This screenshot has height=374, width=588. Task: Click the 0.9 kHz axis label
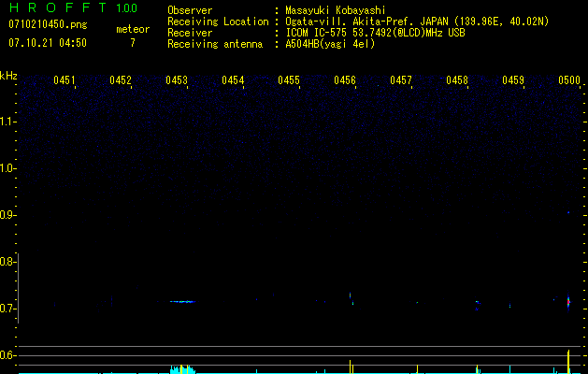pyautogui.click(x=7, y=215)
